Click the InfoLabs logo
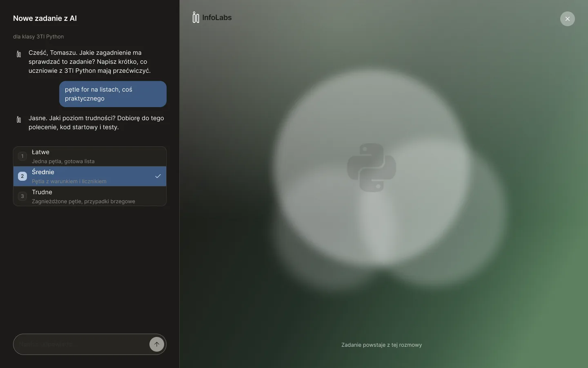Viewport: 588px width, 368px height. click(x=212, y=18)
